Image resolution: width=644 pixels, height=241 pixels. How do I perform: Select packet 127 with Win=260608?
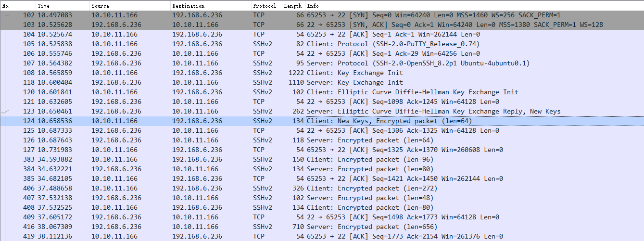[x=322, y=150]
